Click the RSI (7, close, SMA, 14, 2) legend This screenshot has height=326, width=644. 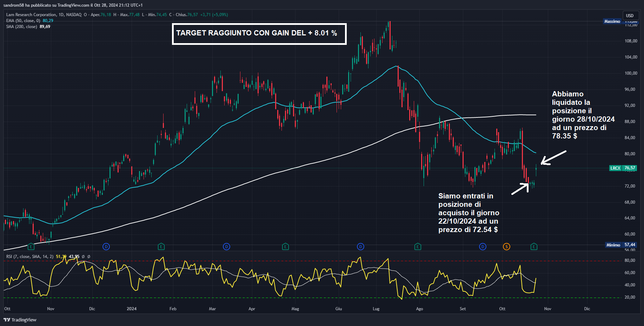click(30, 257)
